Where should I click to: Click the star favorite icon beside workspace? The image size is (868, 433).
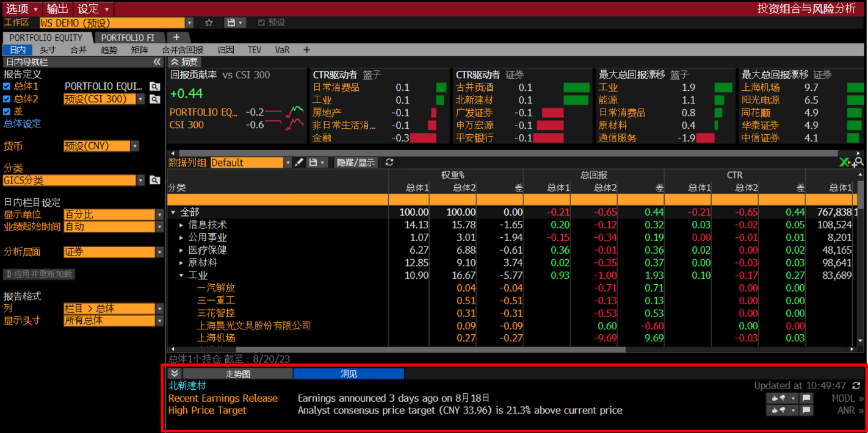(209, 23)
